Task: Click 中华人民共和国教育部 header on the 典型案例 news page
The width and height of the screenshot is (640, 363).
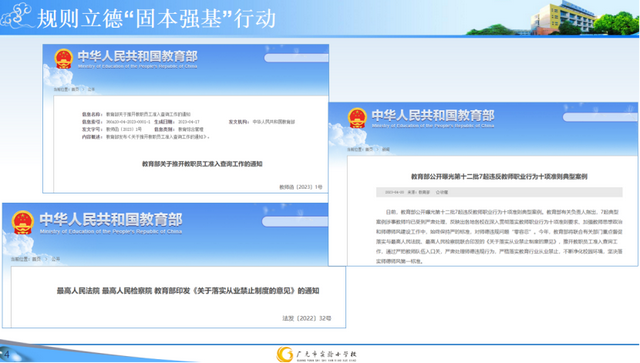Action: [x=433, y=116]
